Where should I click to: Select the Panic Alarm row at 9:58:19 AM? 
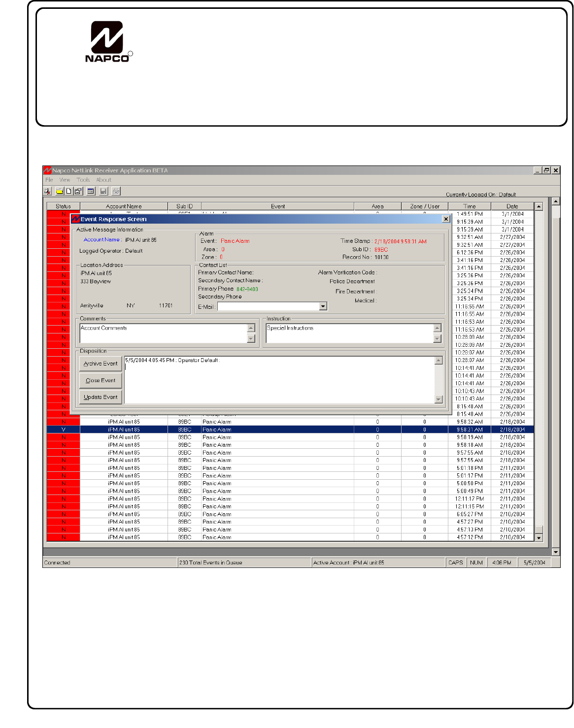(290, 437)
